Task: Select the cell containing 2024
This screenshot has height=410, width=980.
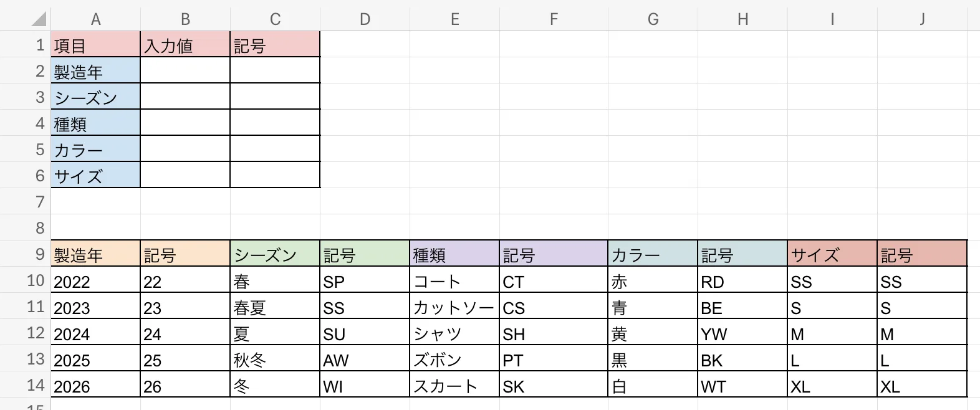Action: tap(95, 334)
